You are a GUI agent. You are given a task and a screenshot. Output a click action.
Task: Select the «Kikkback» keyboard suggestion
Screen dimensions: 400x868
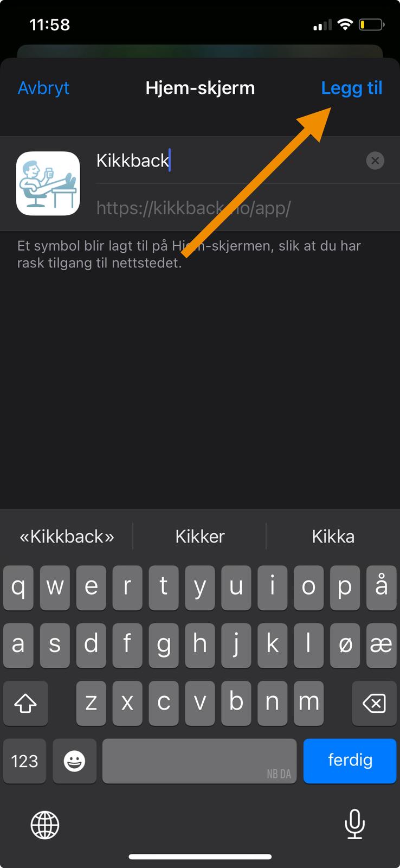[x=67, y=537]
